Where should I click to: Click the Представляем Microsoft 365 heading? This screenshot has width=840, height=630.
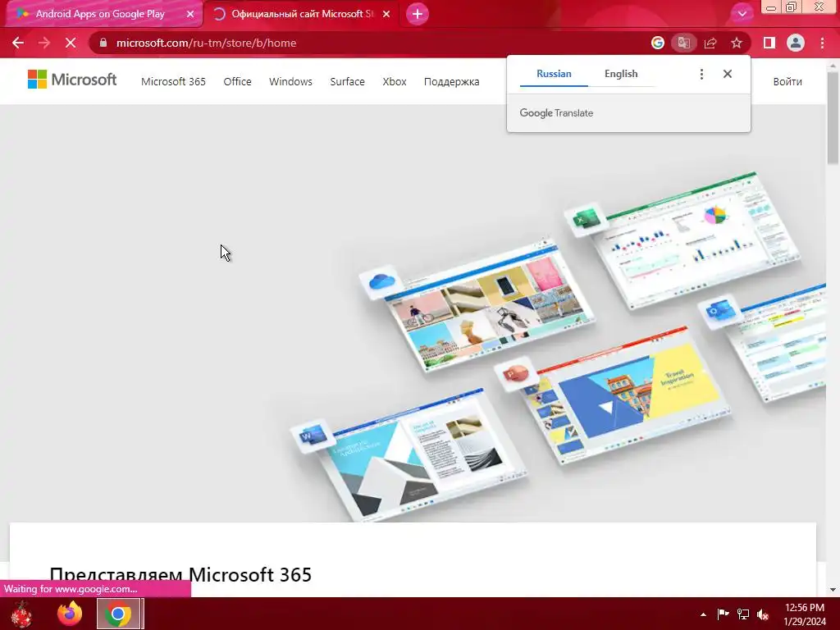180,574
